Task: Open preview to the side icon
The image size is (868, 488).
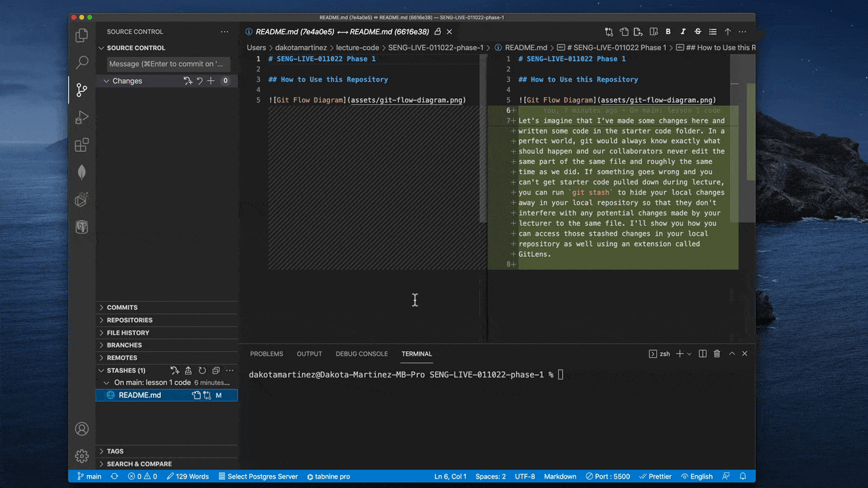Action: pos(653,32)
